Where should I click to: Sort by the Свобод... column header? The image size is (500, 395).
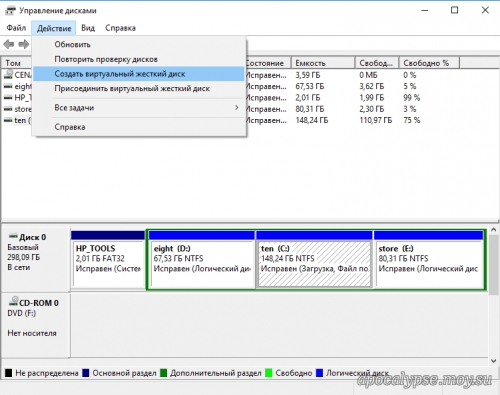coord(377,63)
